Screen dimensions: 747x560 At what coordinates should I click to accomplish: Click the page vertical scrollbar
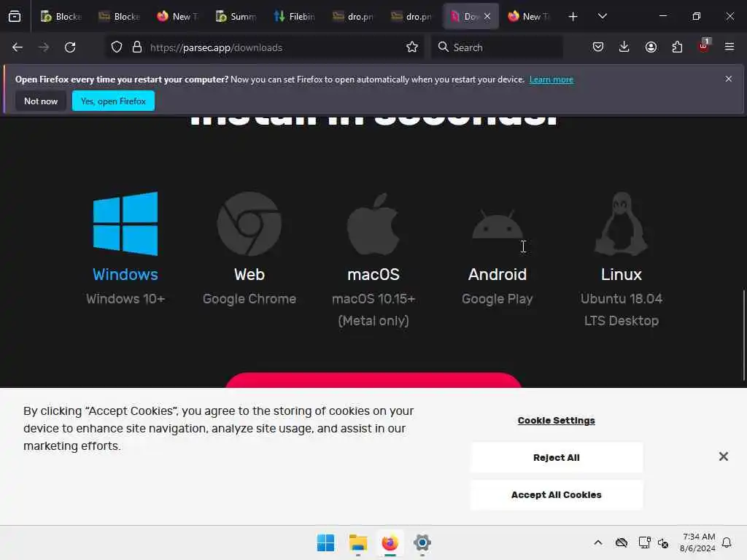[743, 335]
